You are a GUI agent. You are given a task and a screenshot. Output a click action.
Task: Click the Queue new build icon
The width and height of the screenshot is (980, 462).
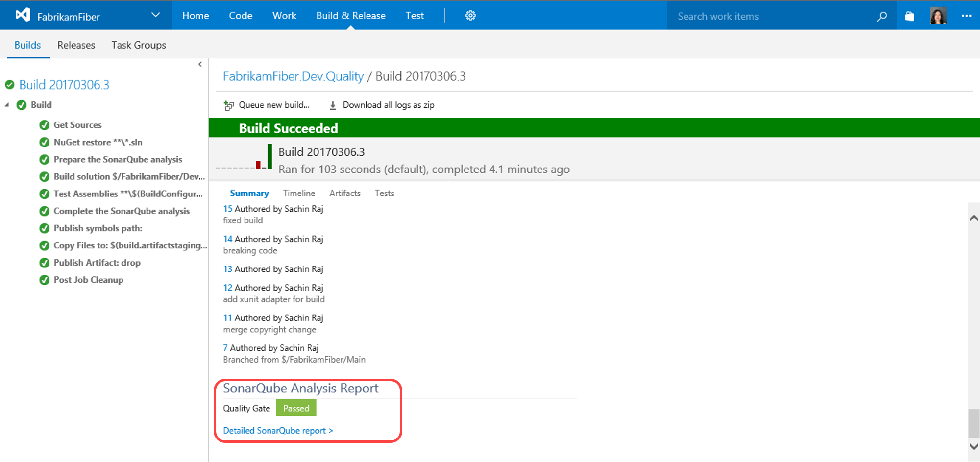228,105
